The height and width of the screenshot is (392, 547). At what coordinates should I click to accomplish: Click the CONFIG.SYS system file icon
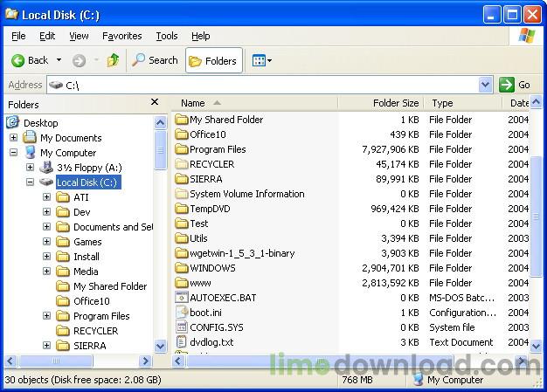pos(182,327)
